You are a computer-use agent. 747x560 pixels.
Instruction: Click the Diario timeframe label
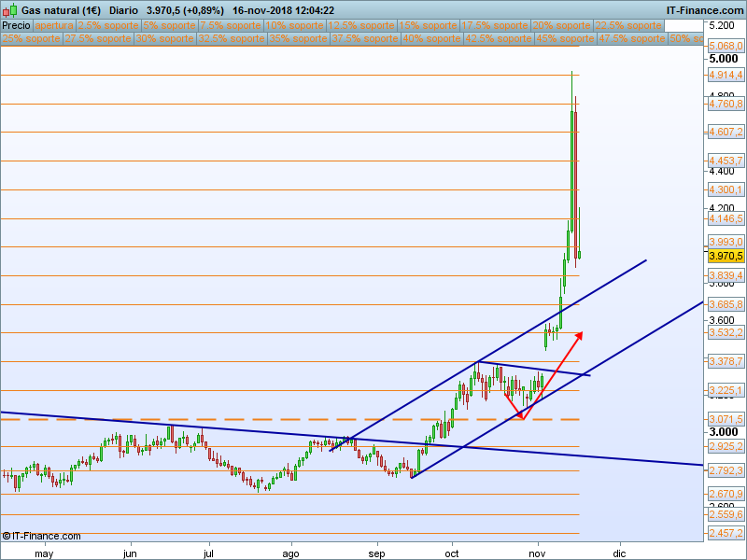pos(123,9)
